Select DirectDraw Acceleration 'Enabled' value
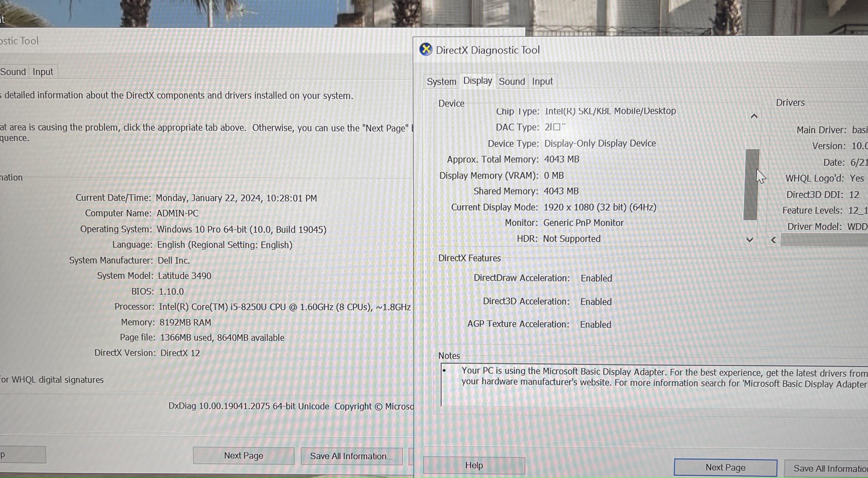868x478 pixels. tap(596, 278)
